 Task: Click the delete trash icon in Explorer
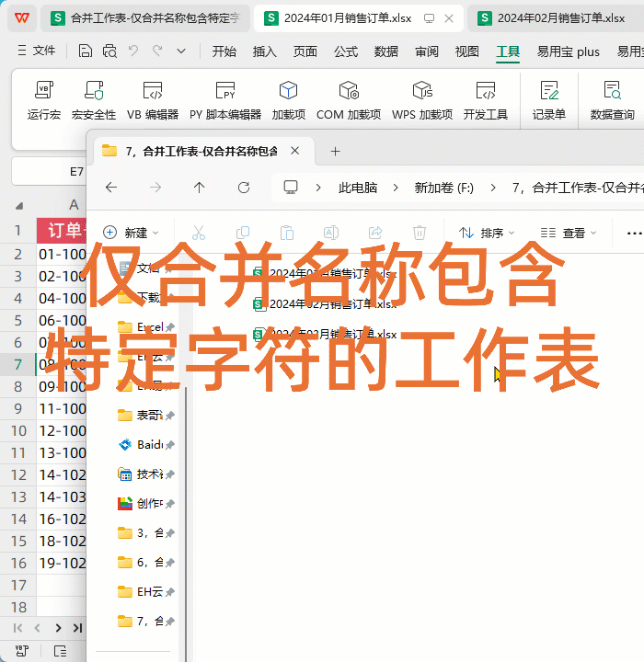click(420, 233)
